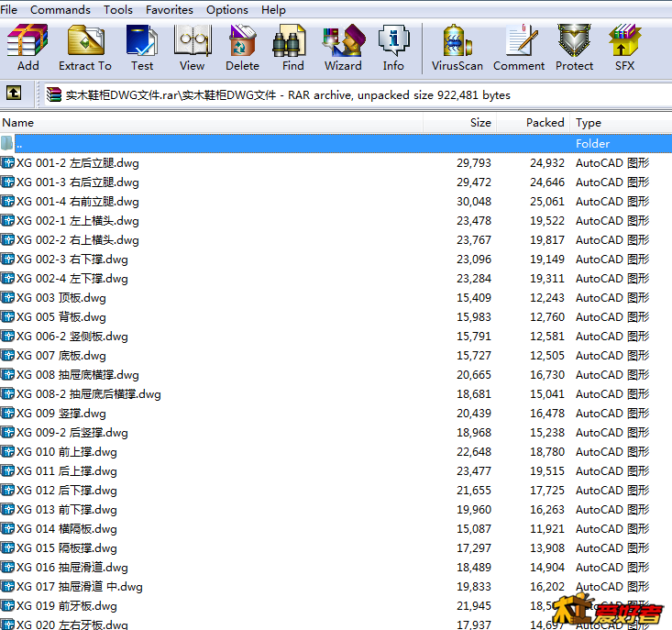Image resolution: width=672 pixels, height=630 pixels.
Task: Select XG 009-2 file name
Action: [72, 433]
